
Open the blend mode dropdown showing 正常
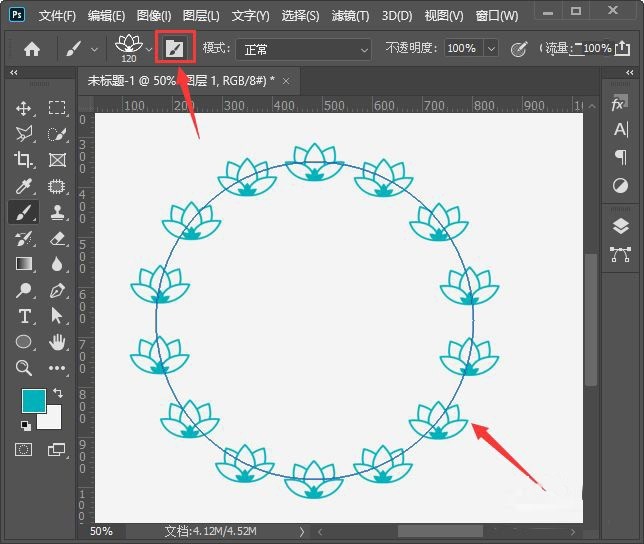click(x=301, y=48)
